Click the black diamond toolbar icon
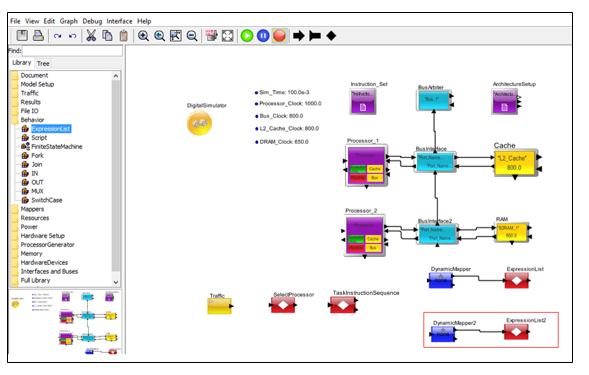This screenshot has width=589, height=375. pyautogui.click(x=331, y=36)
